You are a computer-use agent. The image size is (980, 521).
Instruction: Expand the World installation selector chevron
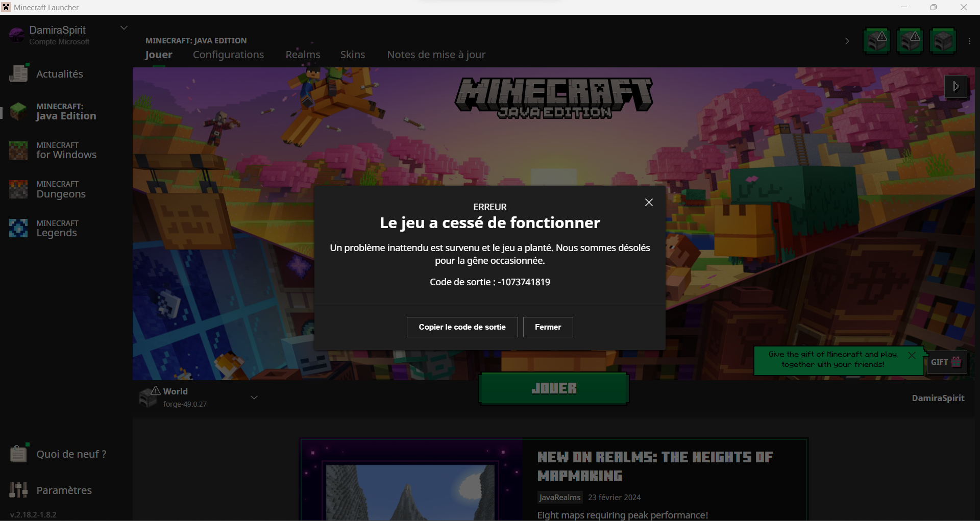[254, 398]
